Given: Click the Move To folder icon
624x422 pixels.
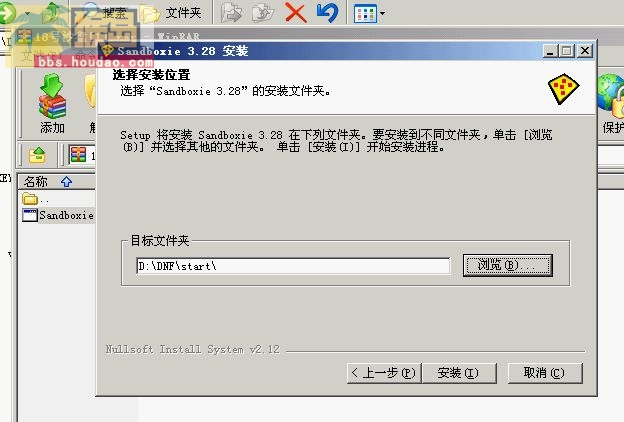Looking at the screenshot, I should click(232, 13).
